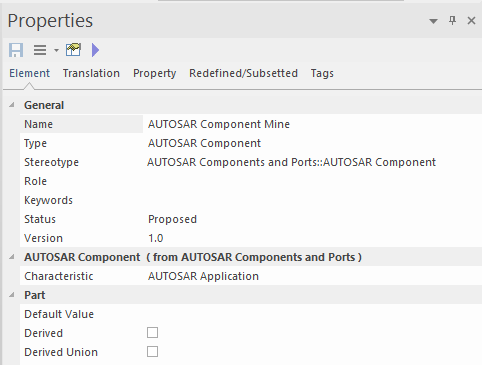Select the Property tab
Viewport: 482px width, 365px height.
155,73
